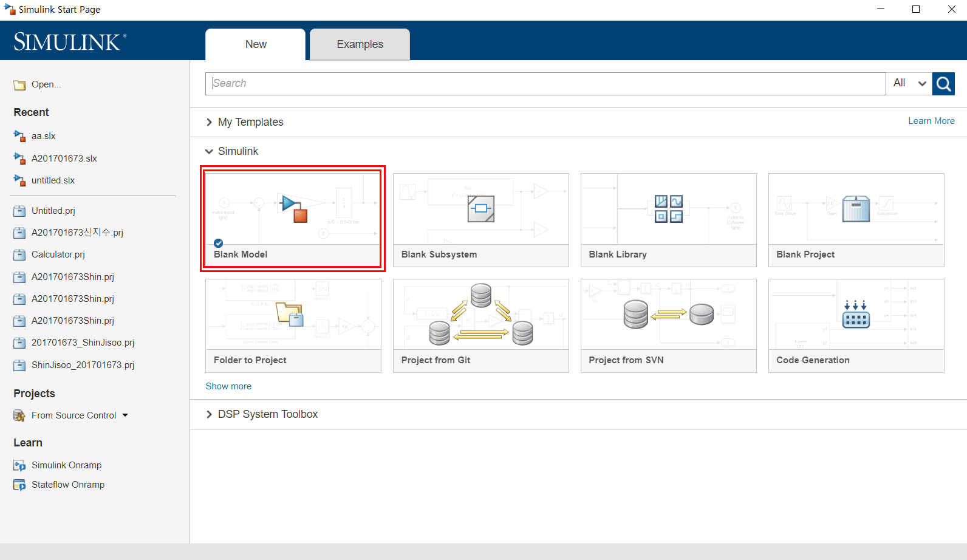Collapse the Simulink templates section
The image size is (967, 560).
[x=210, y=151]
